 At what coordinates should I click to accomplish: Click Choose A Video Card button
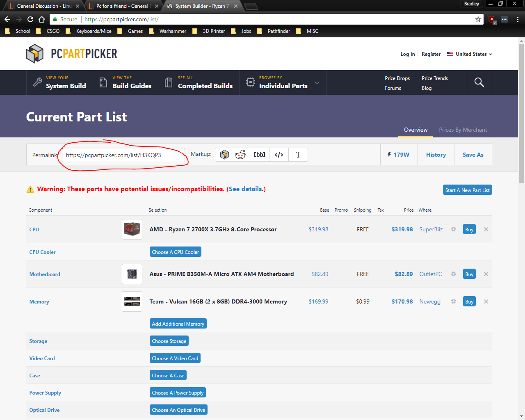175,358
